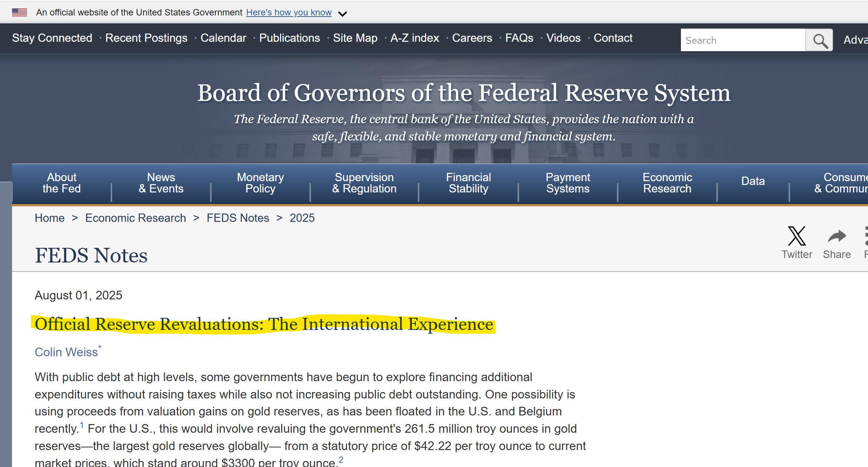The image size is (868, 467).
Task: Click inside the Search input field
Action: point(743,40)
